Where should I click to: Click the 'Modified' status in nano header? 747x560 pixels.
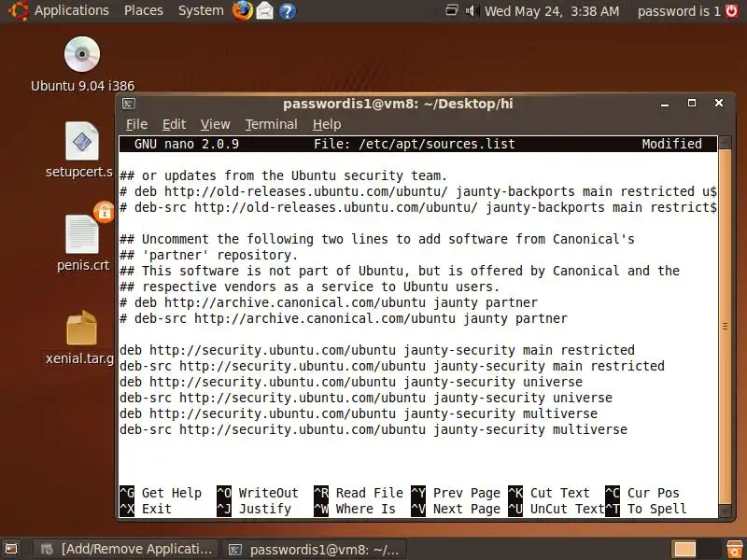click(671, 144)
